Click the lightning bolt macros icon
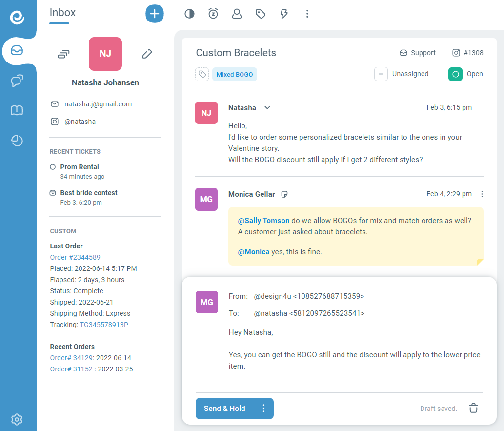This screenshot has width=504, height=431. click(x=284, y=14)
